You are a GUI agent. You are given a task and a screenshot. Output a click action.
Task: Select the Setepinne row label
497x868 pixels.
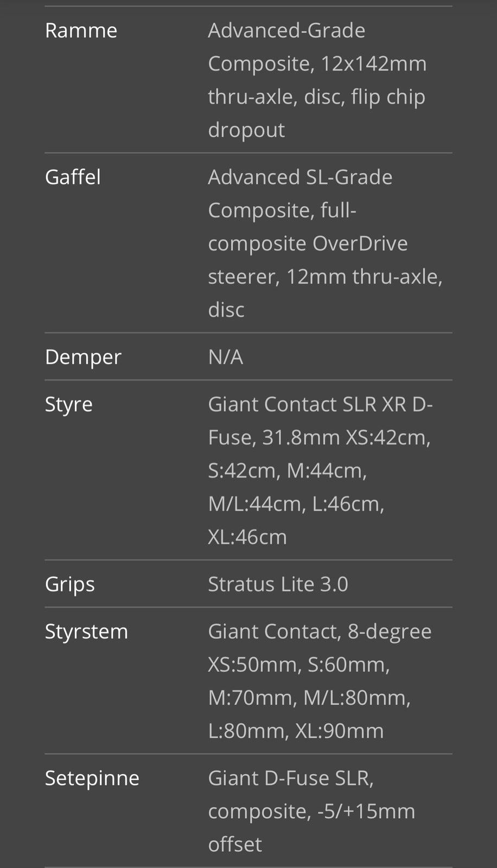point(92,778)
